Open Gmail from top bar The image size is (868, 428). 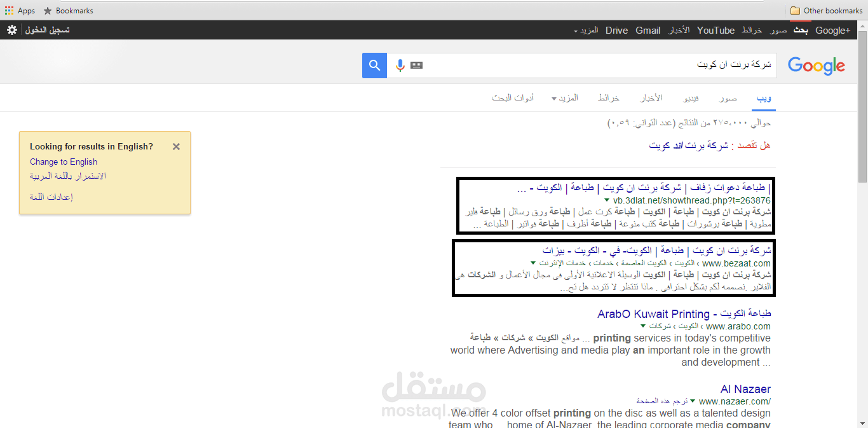coord(648,30)
